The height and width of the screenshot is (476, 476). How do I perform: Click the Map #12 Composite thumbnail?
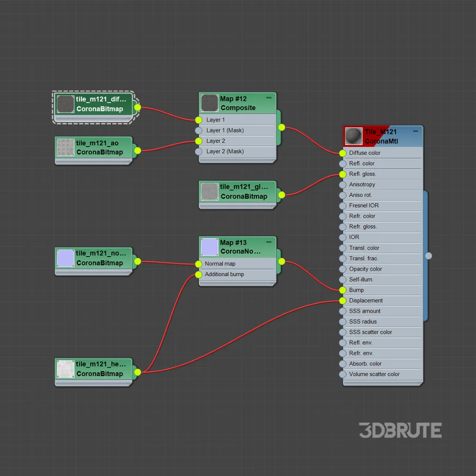pyautogui.click(x=210, y=103)
